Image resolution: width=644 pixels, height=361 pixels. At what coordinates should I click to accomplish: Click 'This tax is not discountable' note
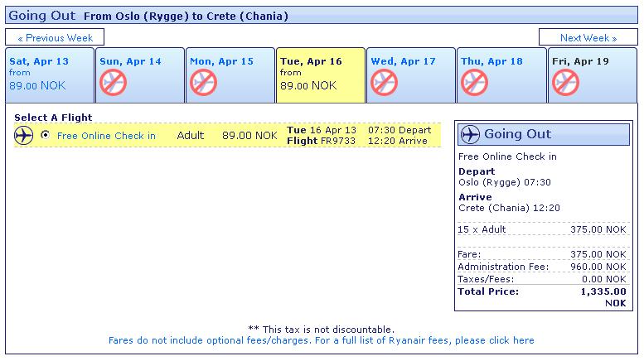tap(322, 330)
